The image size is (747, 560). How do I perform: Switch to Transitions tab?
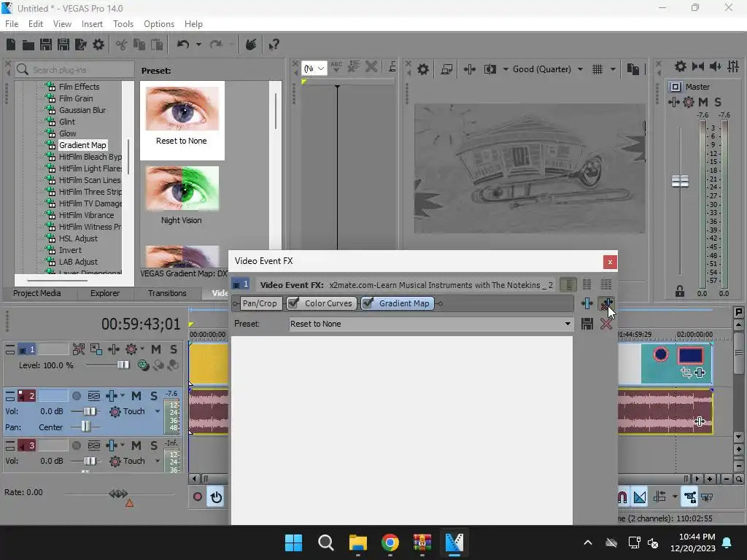click(x=167, y=293)
